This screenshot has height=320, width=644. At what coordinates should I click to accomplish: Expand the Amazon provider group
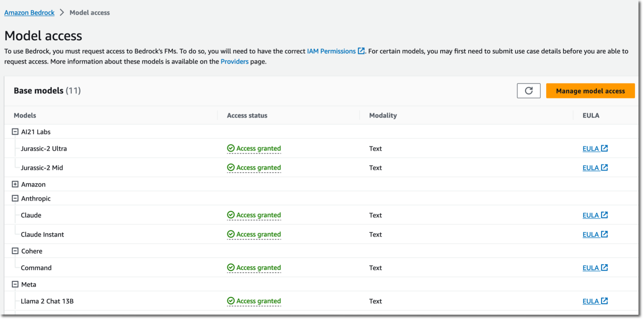click(15, 185)
